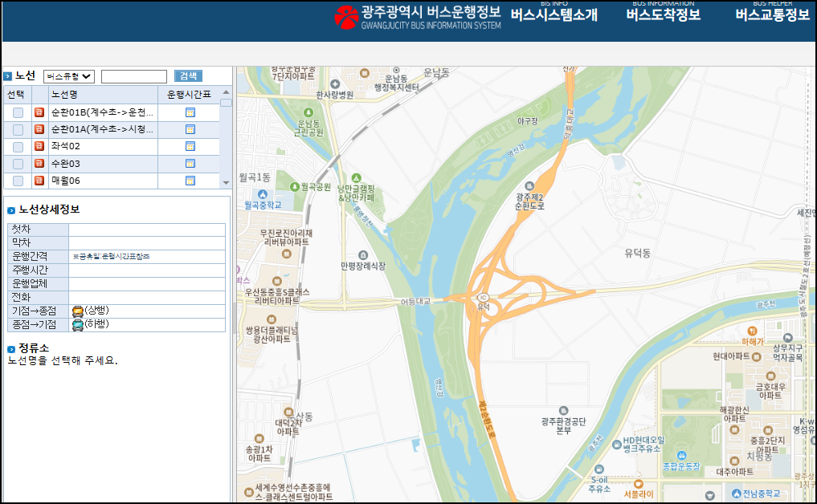
Task: Click the teal 하행 bus icon
Action: pyautogui.click(x=78, y=325)
